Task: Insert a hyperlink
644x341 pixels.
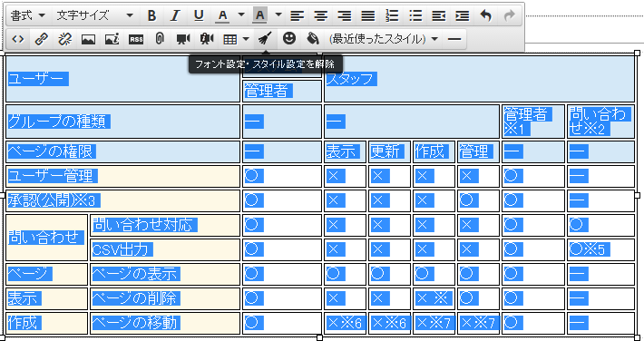Action: point(41,39)
